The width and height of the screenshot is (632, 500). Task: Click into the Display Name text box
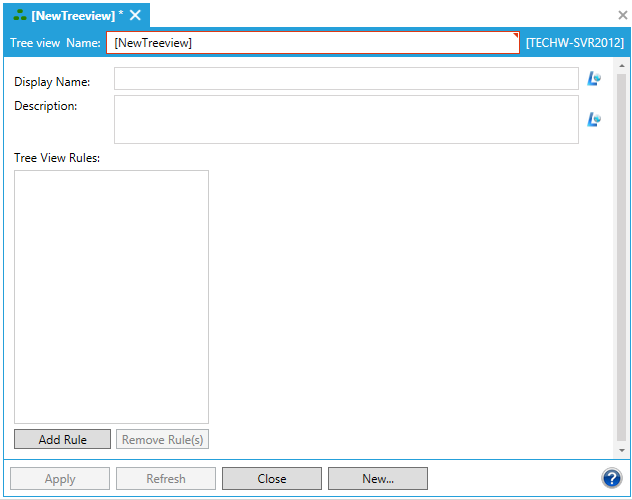346,80
